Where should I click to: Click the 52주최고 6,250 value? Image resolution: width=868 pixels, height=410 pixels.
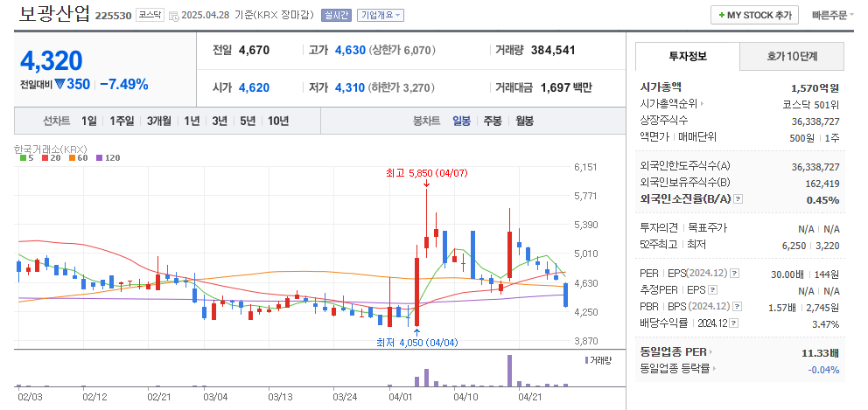coord(794,245)
